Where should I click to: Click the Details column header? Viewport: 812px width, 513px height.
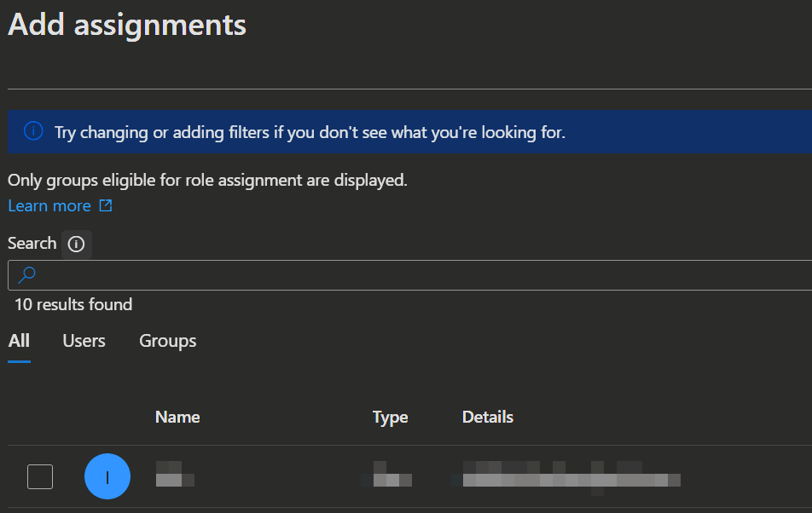coord(488,417)
